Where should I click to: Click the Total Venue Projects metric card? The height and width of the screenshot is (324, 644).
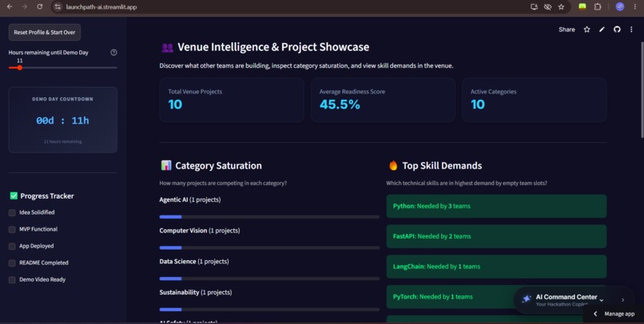[x=232, y=100]
